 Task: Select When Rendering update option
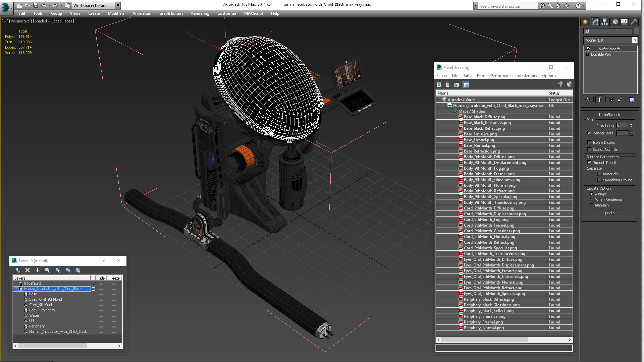point(591,199)
